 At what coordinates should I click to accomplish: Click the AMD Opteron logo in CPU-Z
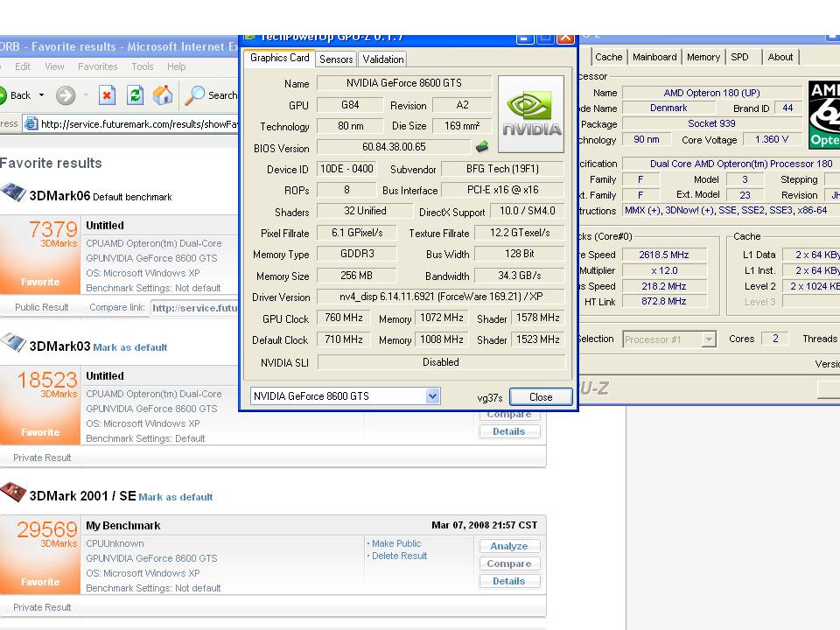pyautogui.click(x=824, y=115)
